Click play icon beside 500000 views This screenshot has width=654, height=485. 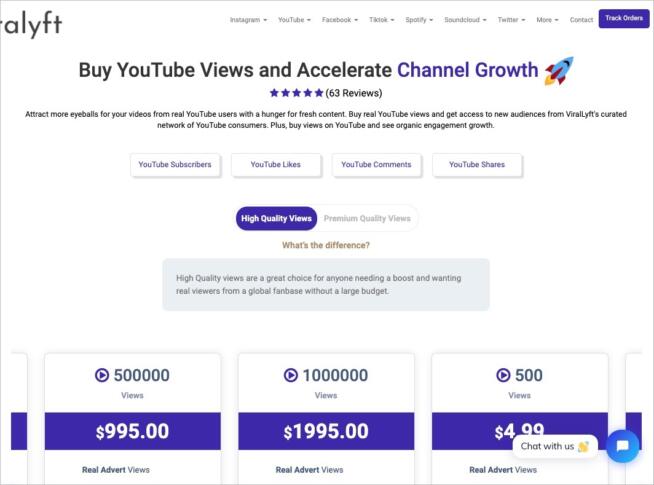click(x=102, y=375)
